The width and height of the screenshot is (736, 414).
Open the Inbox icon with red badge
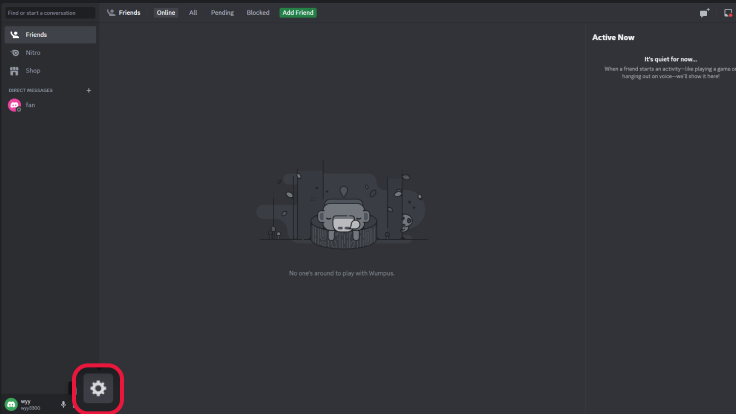pos(728,13)
